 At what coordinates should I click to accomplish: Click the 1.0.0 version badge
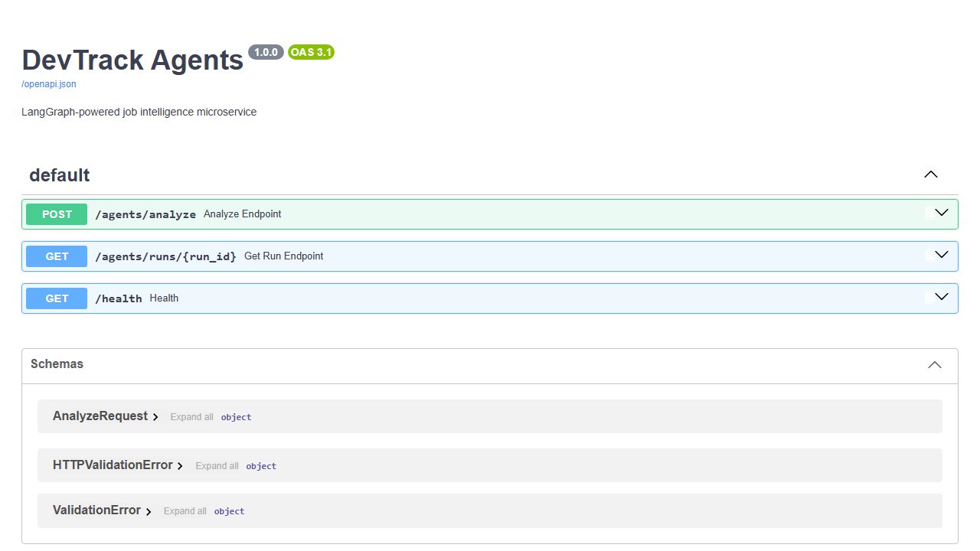[x=266, y=52]
